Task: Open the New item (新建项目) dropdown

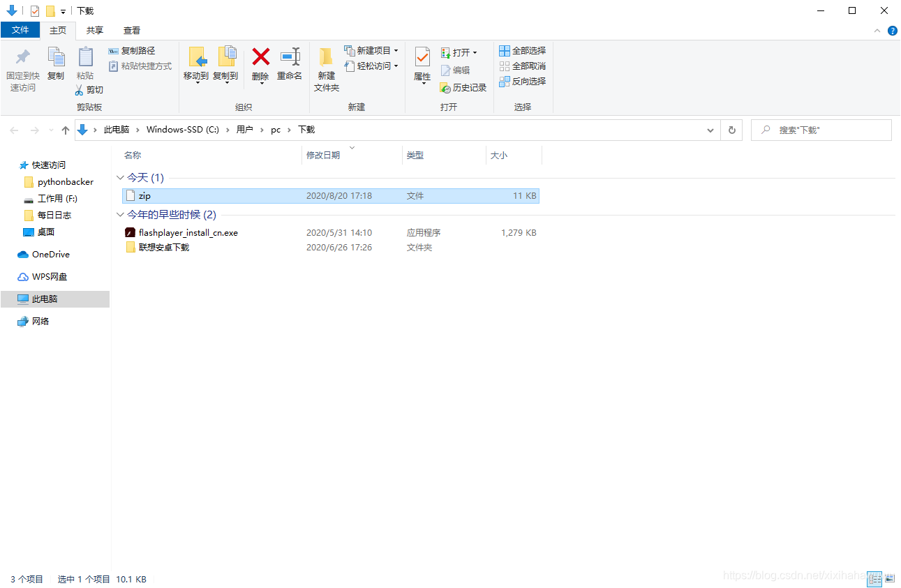Action: click(x=371, y=51)
